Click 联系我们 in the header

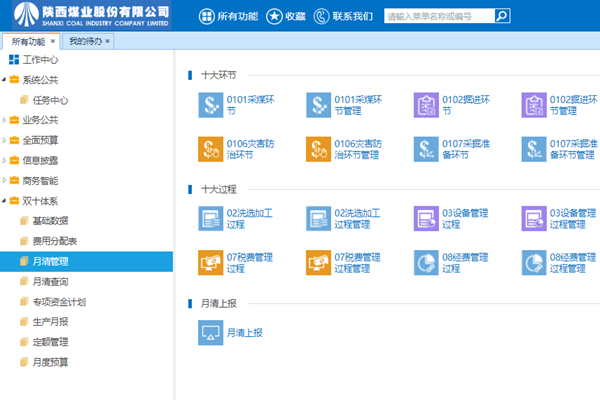click(343, 16)
